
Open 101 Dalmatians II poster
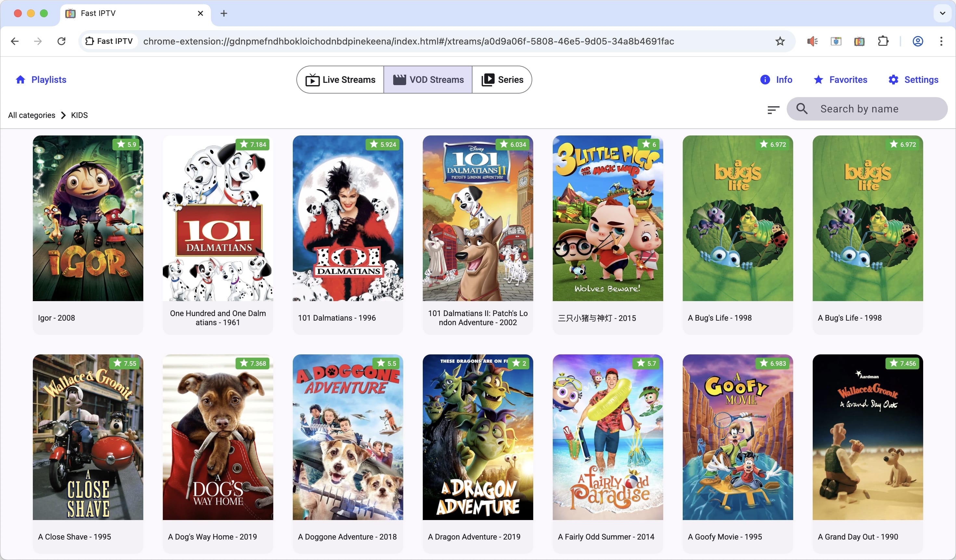coord(478,218)
